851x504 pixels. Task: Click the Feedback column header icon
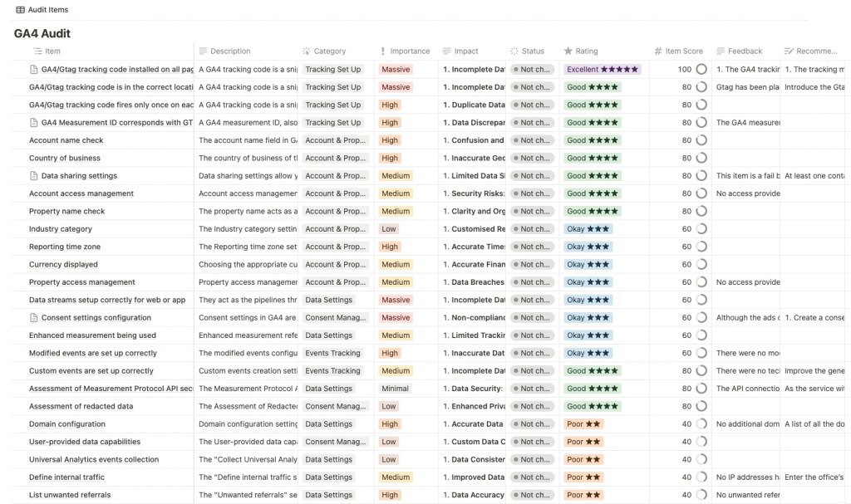721,51
